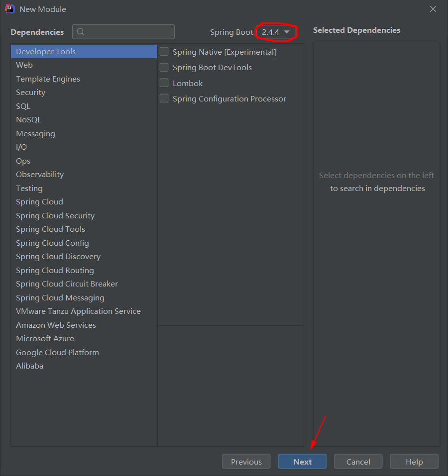448x476 pixels.
Task: Click the Previous button
Action: 246,461
